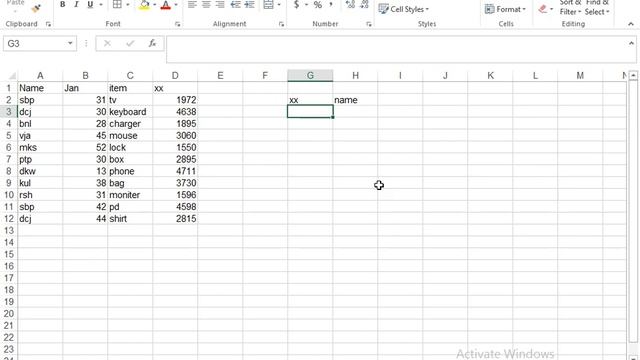The height and width of the screenshot is (360, 640).
Task: Click the 'name' header cell in column H
Action: click(355, 100)
